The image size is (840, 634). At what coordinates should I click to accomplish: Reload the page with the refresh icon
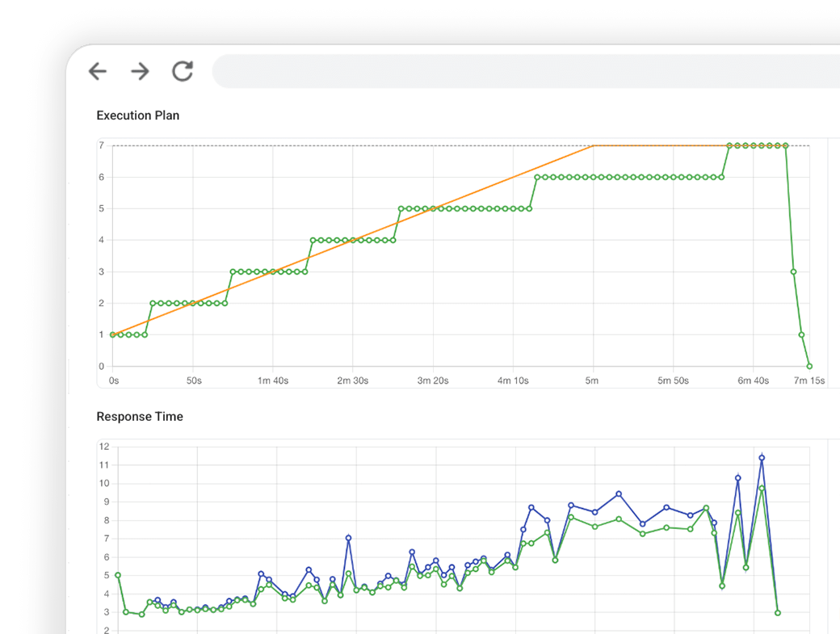[x=183, y=71]
